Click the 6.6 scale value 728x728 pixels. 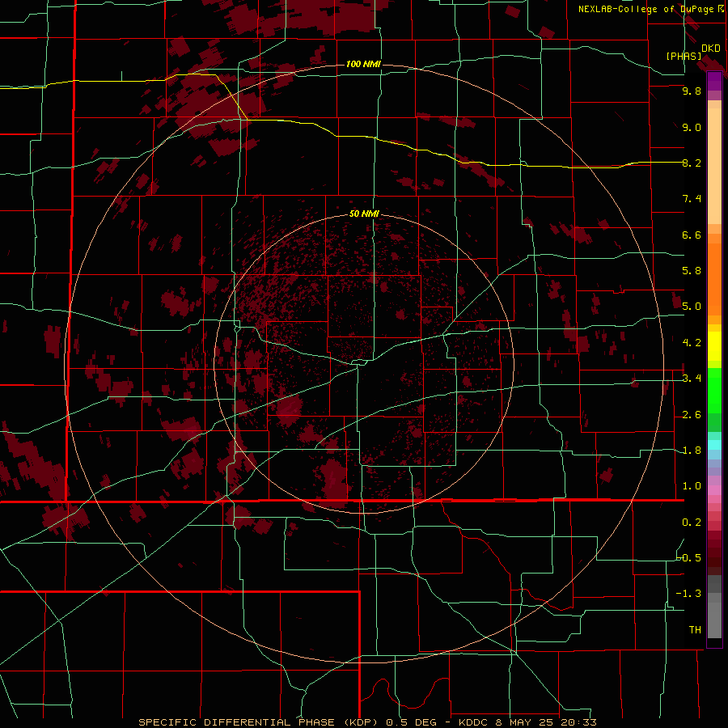coord(692,235)
